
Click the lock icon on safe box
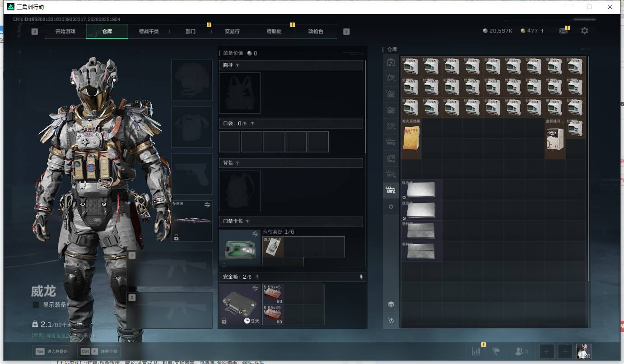point(224,321)
